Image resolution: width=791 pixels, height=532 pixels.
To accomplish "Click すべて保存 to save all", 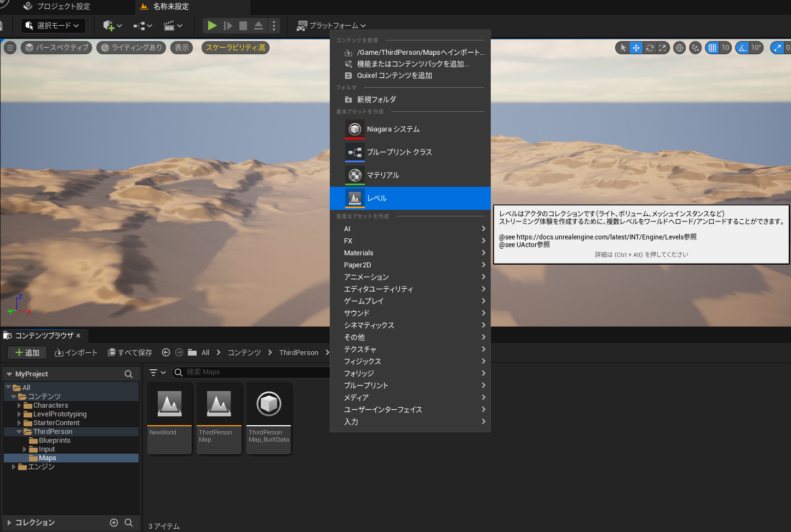I will tap(130, 353).
